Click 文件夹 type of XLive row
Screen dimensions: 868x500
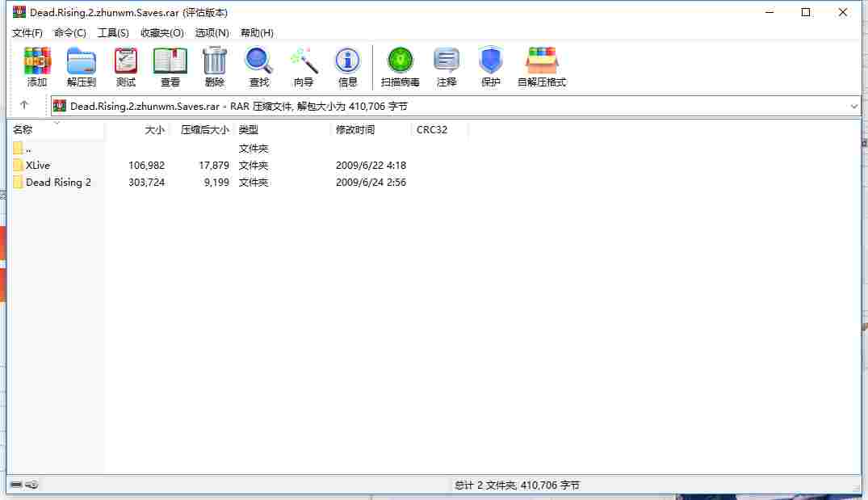254,165
